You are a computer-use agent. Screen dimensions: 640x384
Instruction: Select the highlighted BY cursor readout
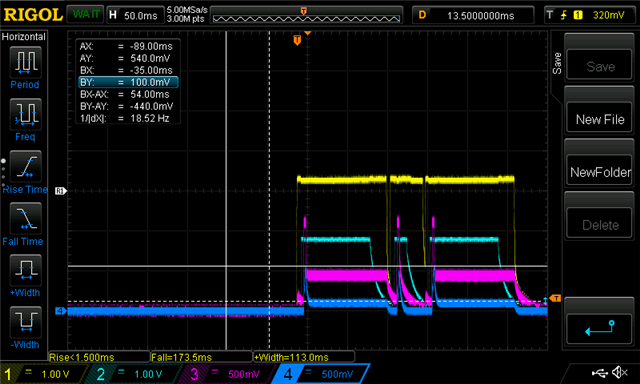128,82
